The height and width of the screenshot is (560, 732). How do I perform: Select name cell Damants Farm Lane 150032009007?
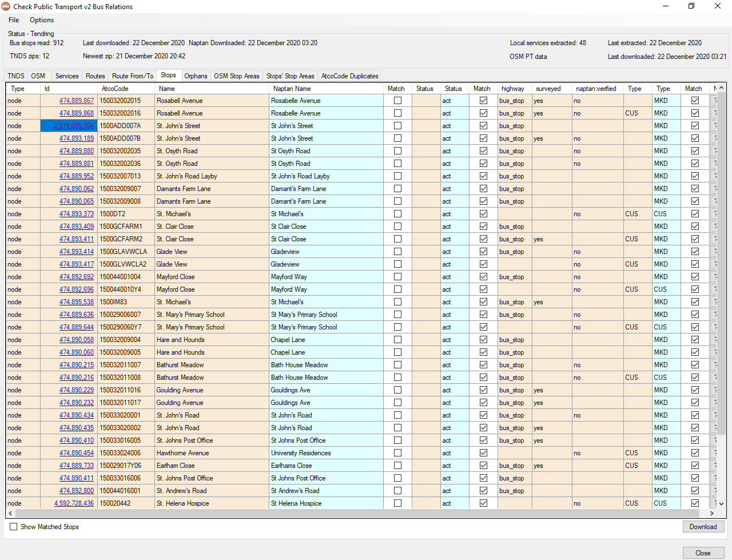(x=212, y=189)
